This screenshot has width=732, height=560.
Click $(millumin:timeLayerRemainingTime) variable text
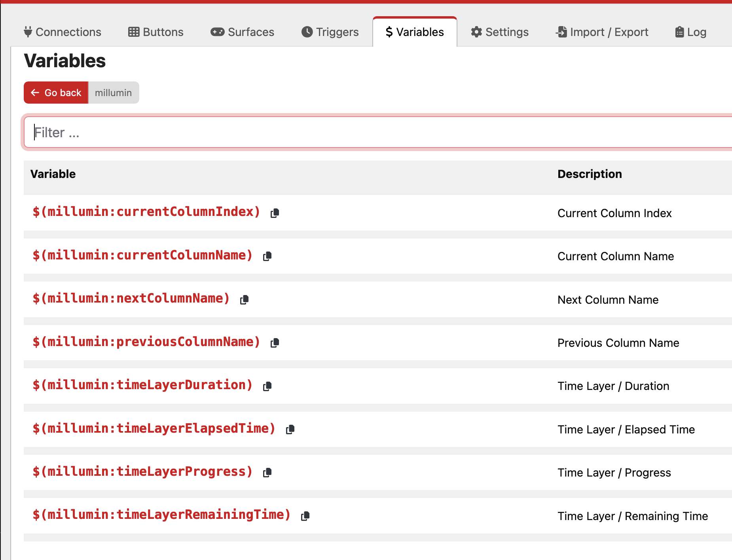point(161,515)
